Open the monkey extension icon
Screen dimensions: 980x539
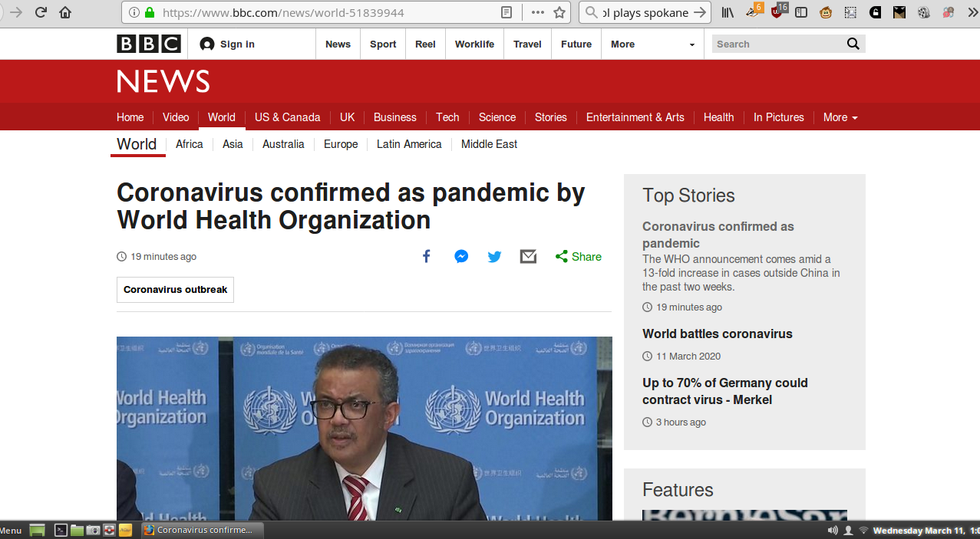pos(826,12)
